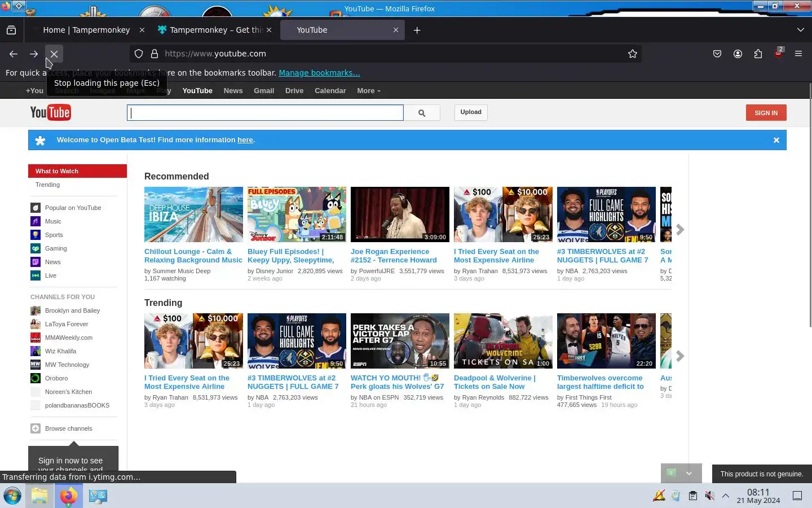The height and width of the screenshot is (508, 812).
Task: Expand the green widget dropdown arrow
Action: pyautogui.click(x=689, y=473)
